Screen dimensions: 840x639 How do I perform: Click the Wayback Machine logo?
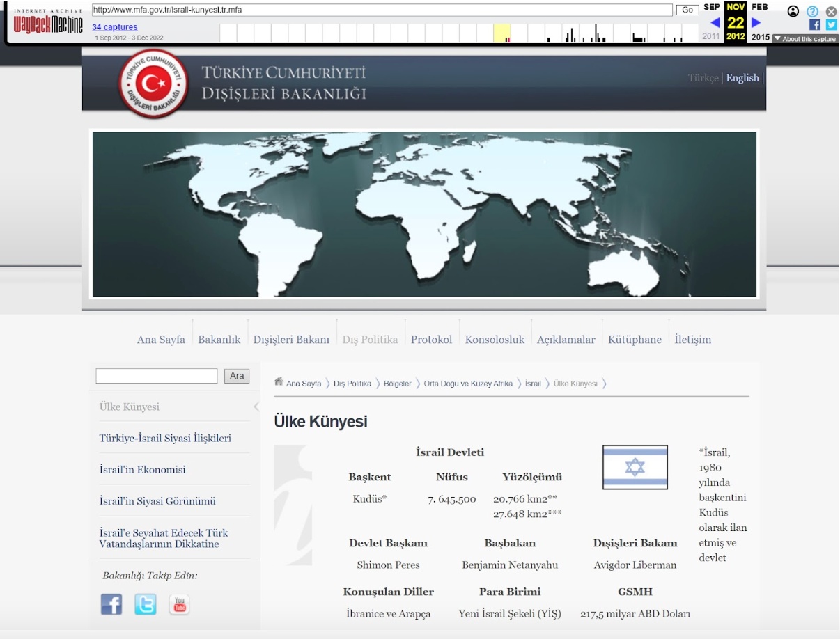(x=48, y=23)
